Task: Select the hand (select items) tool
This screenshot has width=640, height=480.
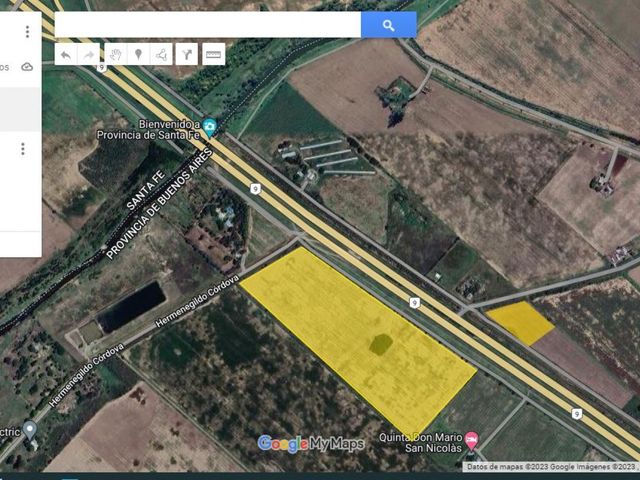Action: (116, 54)
